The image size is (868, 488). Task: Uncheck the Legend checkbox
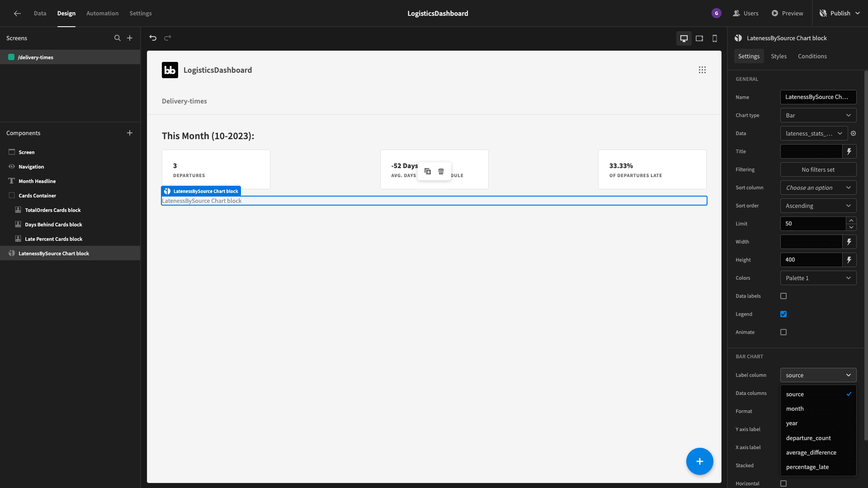click(x=783, y=314)
